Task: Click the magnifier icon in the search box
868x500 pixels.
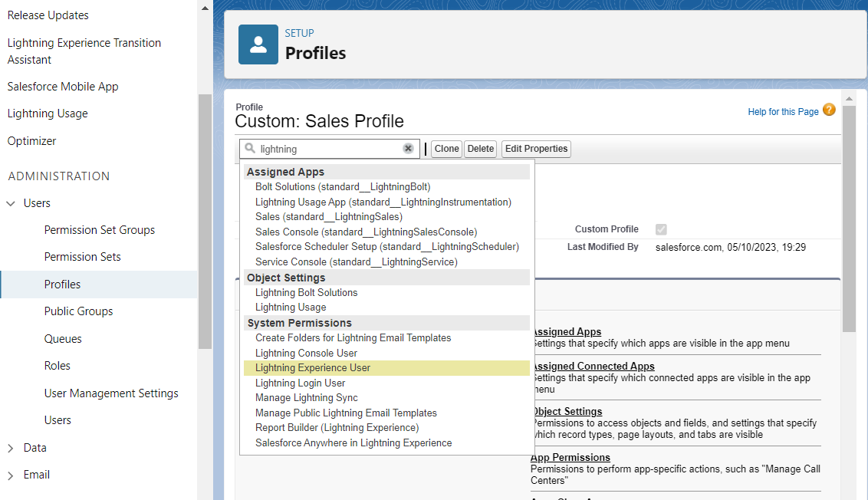Action: coord(250,149)
